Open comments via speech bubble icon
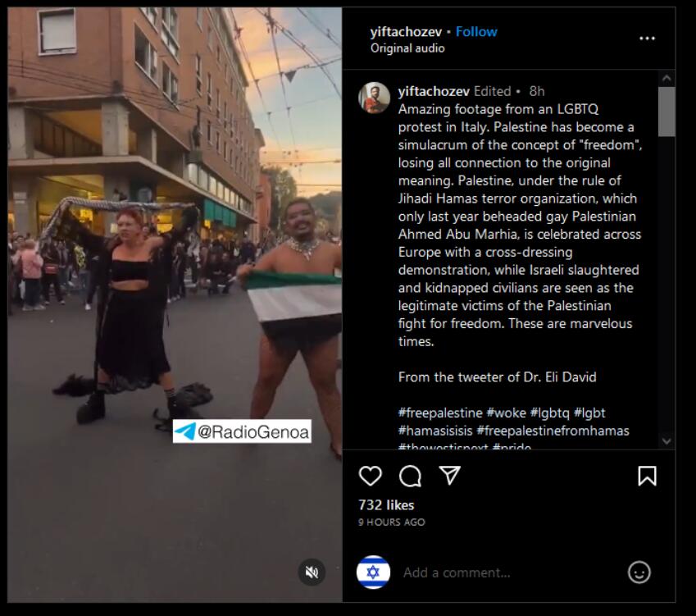 click(410, 476)
